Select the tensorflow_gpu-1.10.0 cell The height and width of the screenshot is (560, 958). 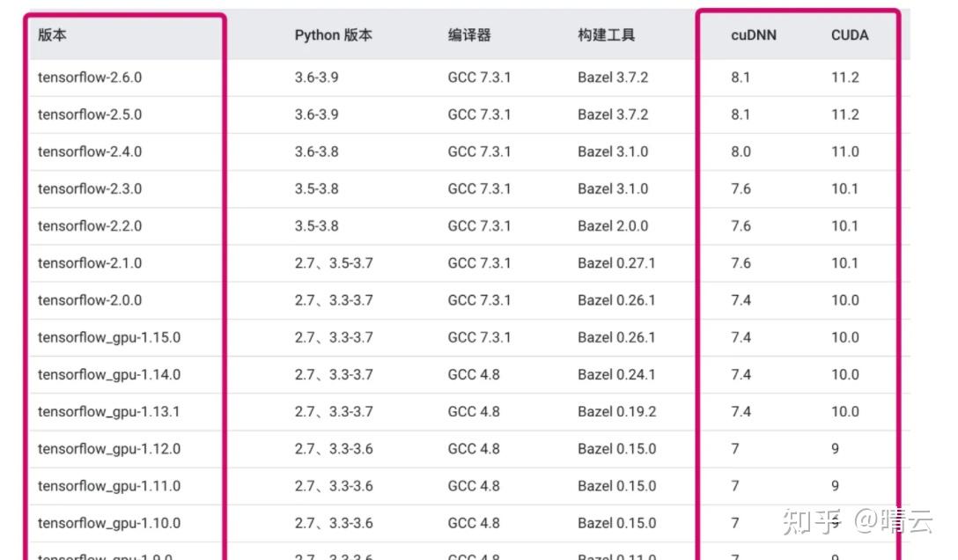click(109, 524)
